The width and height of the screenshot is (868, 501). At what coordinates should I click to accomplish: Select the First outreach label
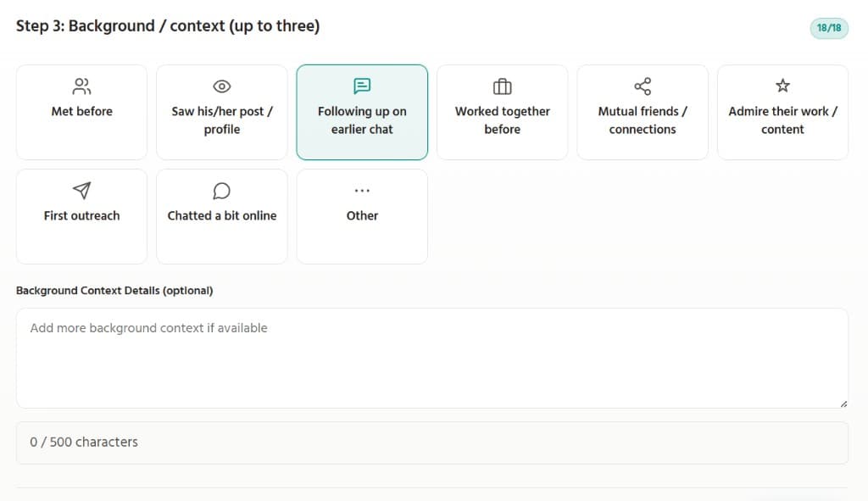coord(81,216)
